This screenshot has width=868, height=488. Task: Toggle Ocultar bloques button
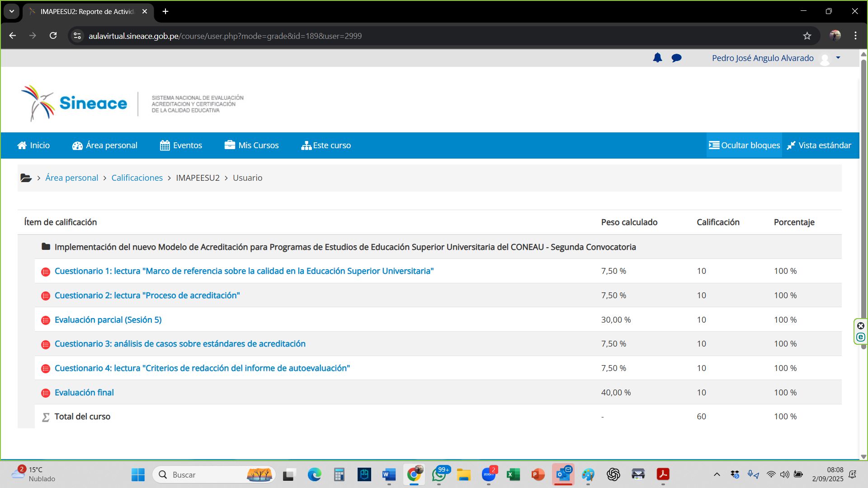pyautogui.click(x=744, y=145)
